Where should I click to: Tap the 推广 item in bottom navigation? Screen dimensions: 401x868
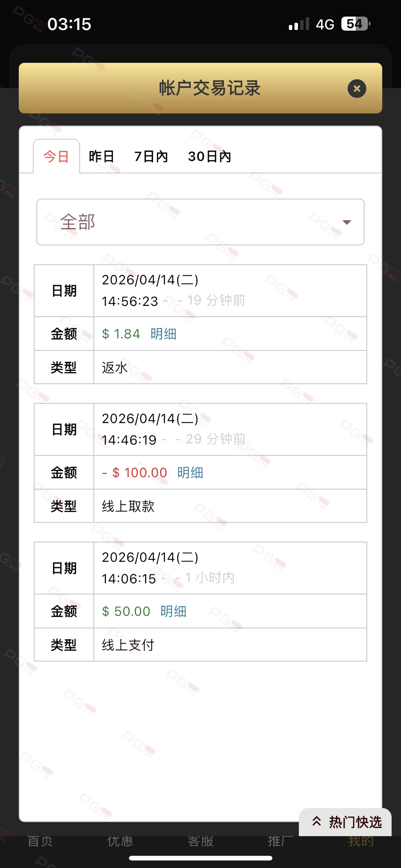[281, 841]
